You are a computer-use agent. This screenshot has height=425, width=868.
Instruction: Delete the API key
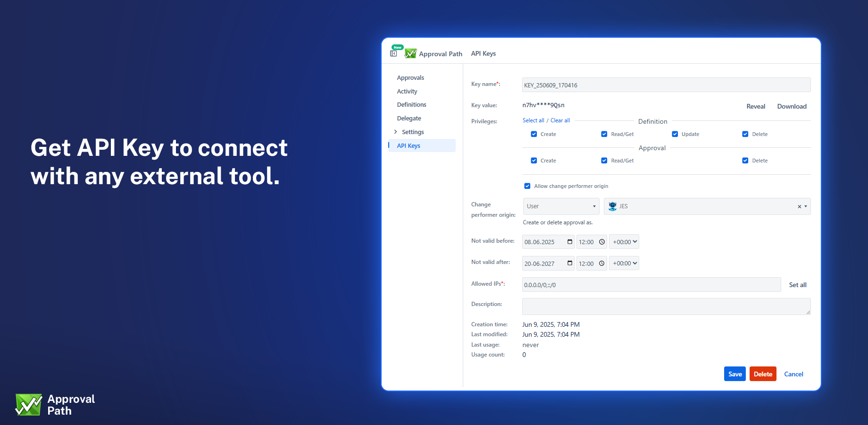click(x=763, y=374)
